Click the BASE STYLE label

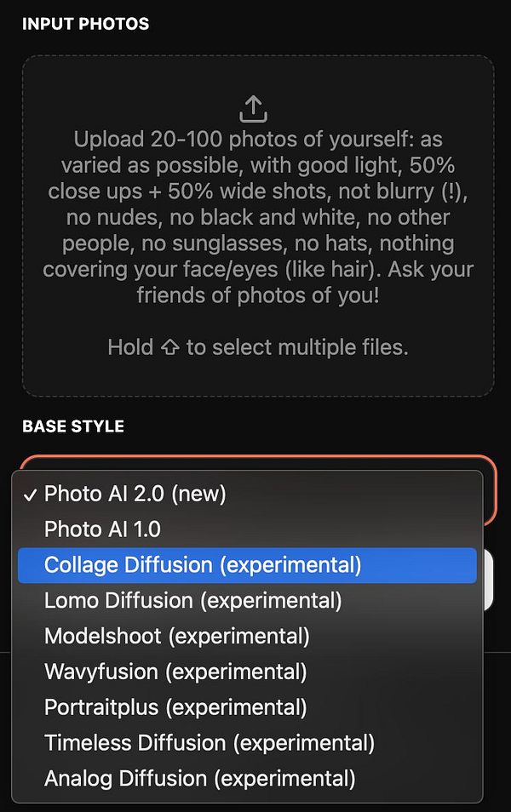coord(73,426)
